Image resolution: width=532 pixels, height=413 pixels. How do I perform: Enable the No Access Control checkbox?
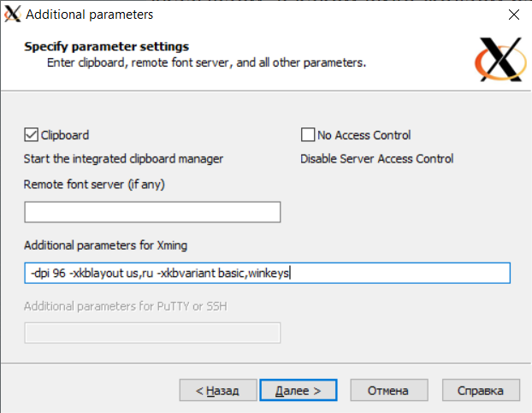tap(308, 135)
